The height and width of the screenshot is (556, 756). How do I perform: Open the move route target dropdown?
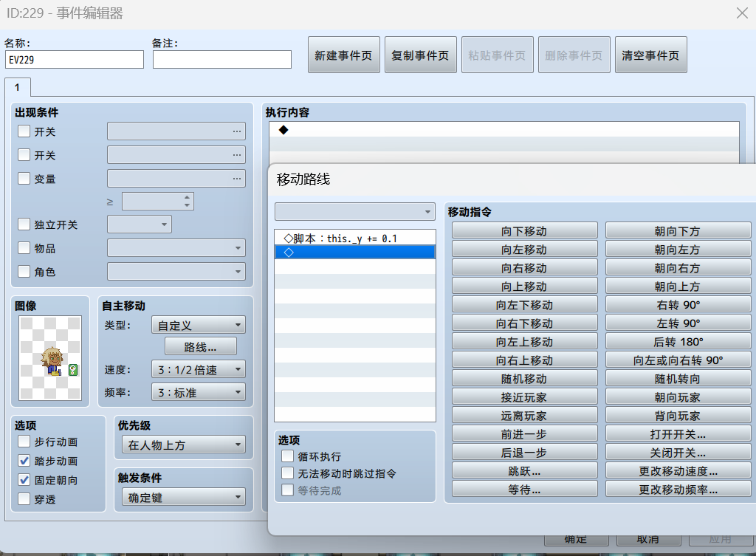[355, 212]
